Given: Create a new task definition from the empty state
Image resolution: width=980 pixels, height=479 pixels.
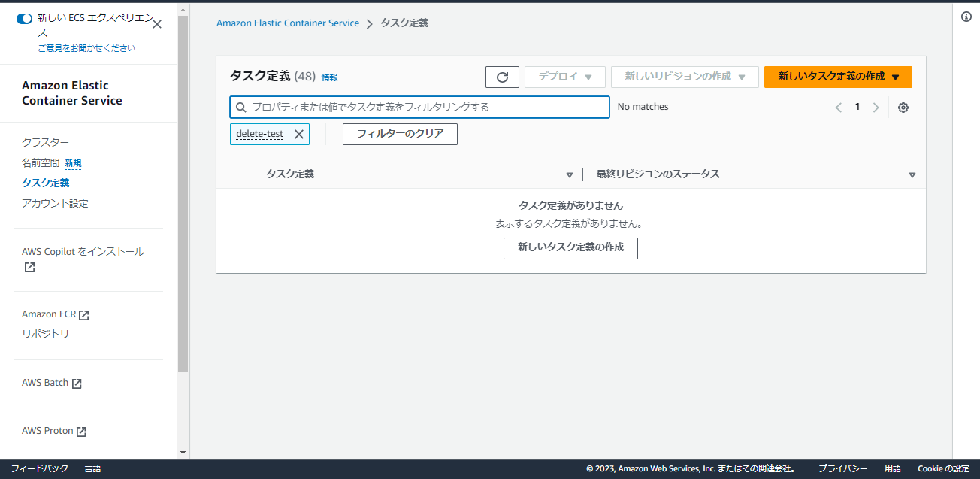Looking at the screenshot, I should [570, 248].
